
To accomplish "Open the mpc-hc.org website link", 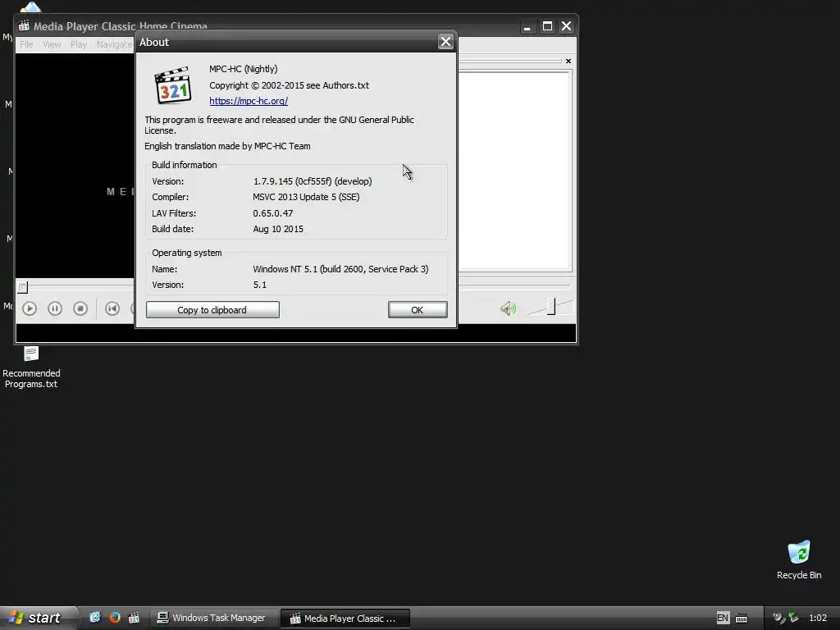I will click(x=249, y=101).
